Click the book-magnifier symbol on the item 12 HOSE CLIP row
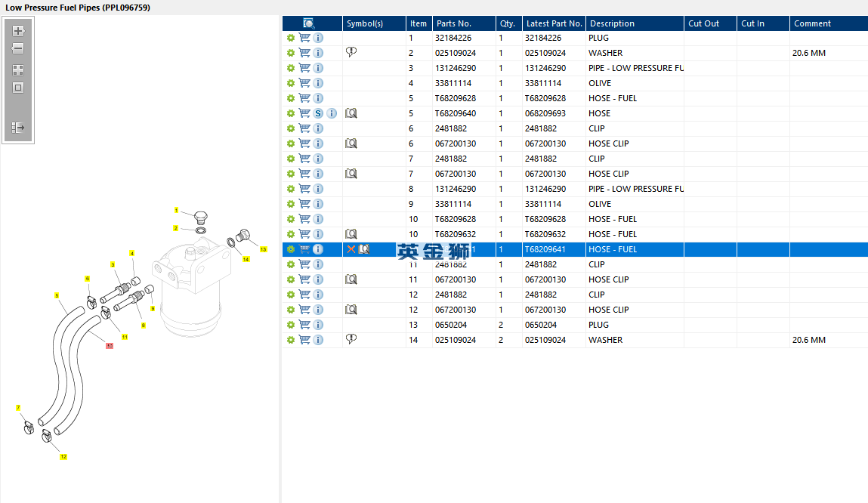Image resolution: width=868 pixels, height=503 pixels. click(x=351, y=310)
